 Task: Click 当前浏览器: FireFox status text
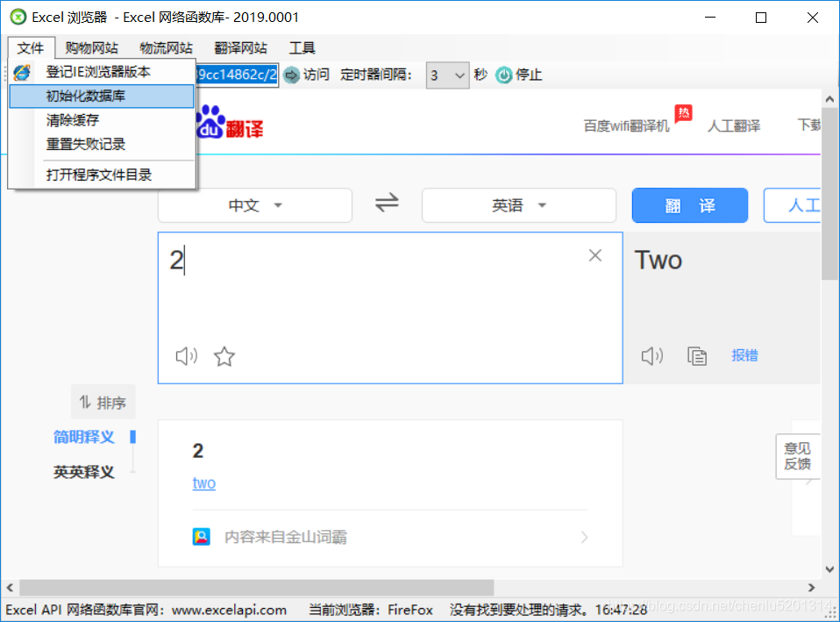pyautogui.click(x=371, y=610)
